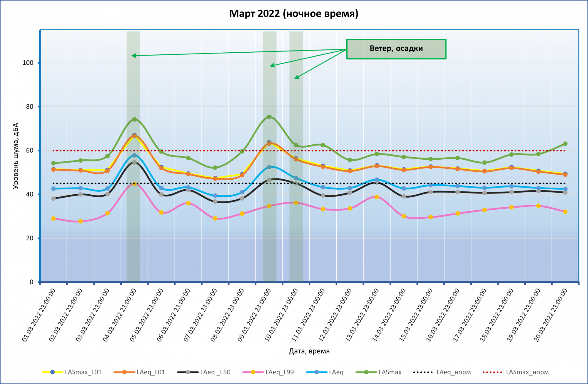
Task: Click the LASmax_норм red dotted legend entry
Action: click(x=516, y=372)
